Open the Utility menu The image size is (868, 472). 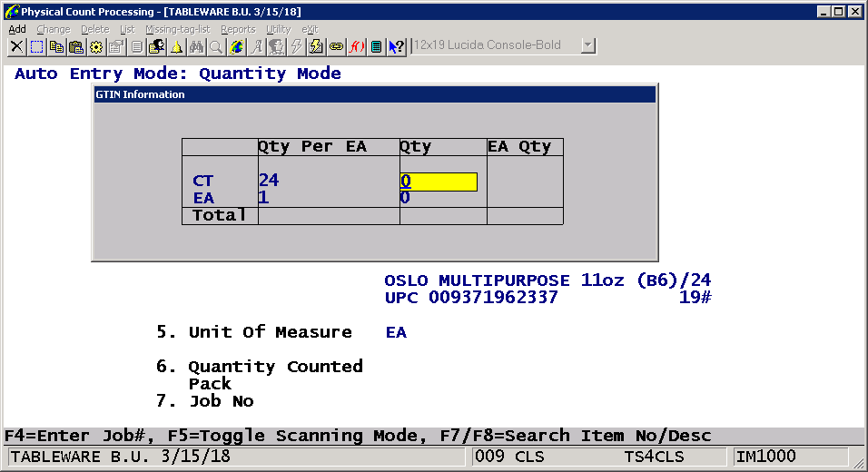[278, 29]
